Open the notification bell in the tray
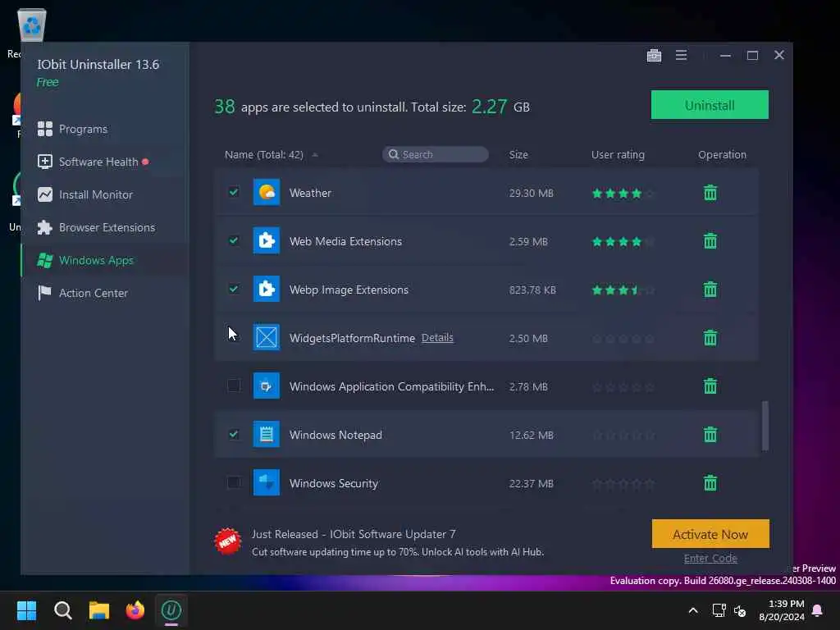 (x=817, y=610)
